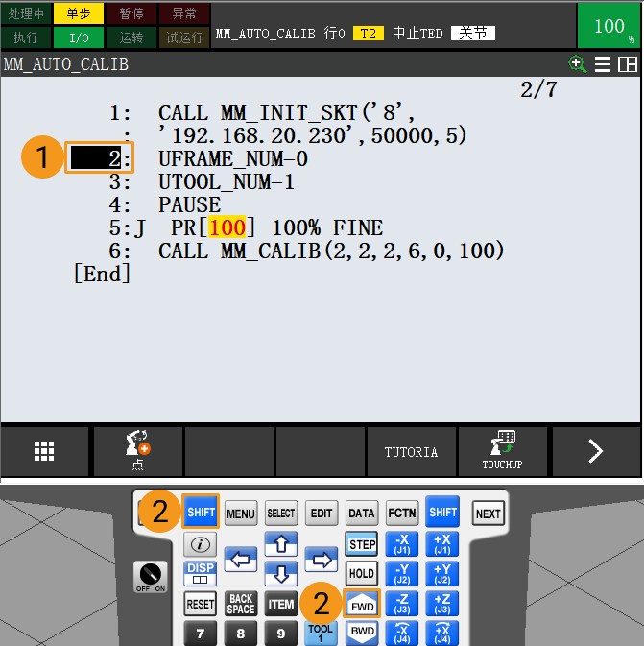This screenshot has width=644, height=646.
Task: Click numeric key 8
Action: pyautogui.click(x=241, y=634)
